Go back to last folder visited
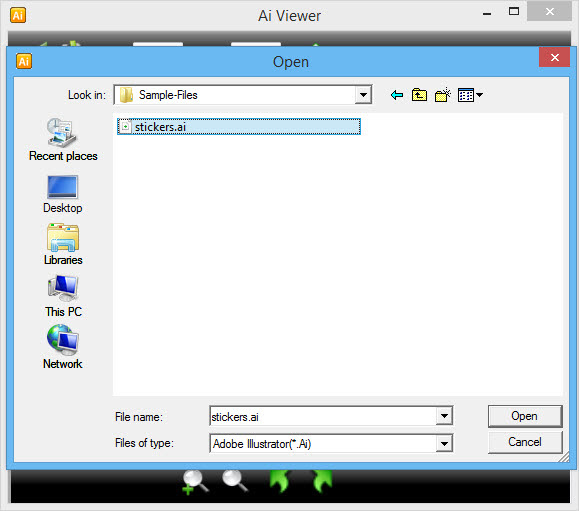 click(x=397, y=95)
